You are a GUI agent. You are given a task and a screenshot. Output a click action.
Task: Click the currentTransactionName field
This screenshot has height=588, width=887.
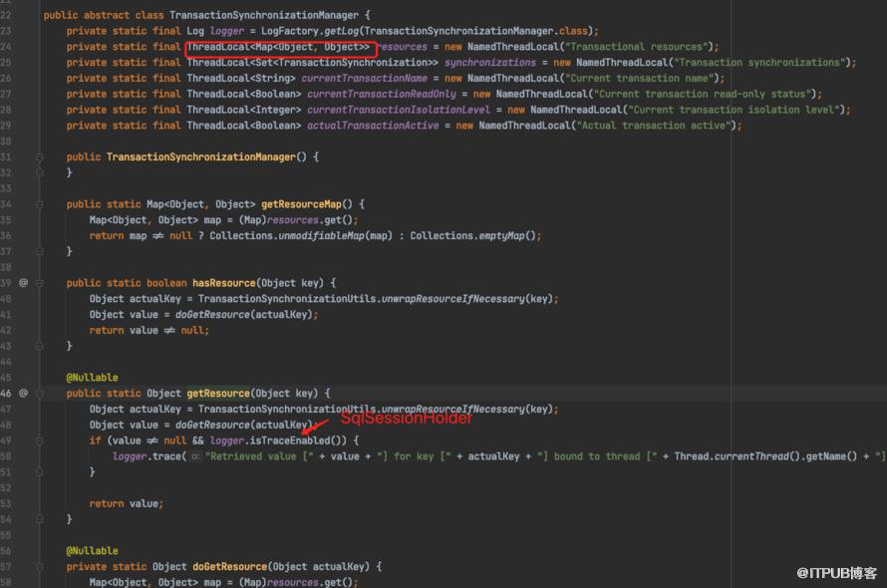point(365,78)
